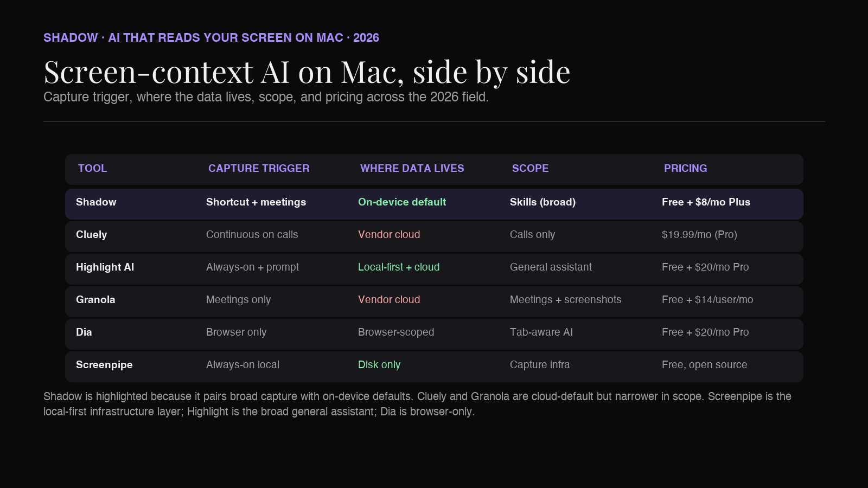Click 'Meetings + screenshots' cell
The height and width of the screenshot is (488, 868).
[x=565, y=300]
